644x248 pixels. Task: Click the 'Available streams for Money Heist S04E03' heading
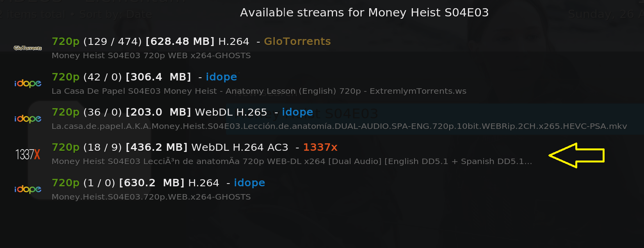364,12
